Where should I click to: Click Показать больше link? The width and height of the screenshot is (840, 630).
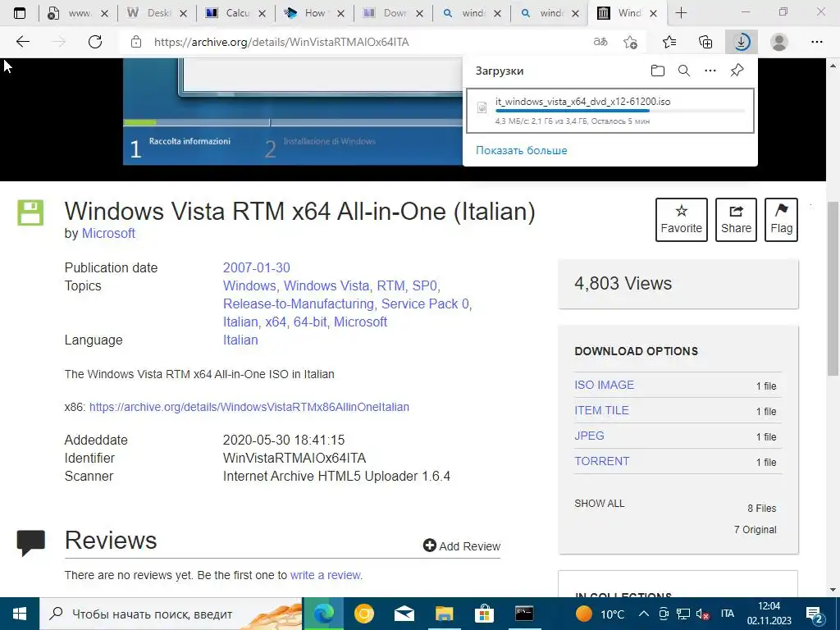pos(521,151)
